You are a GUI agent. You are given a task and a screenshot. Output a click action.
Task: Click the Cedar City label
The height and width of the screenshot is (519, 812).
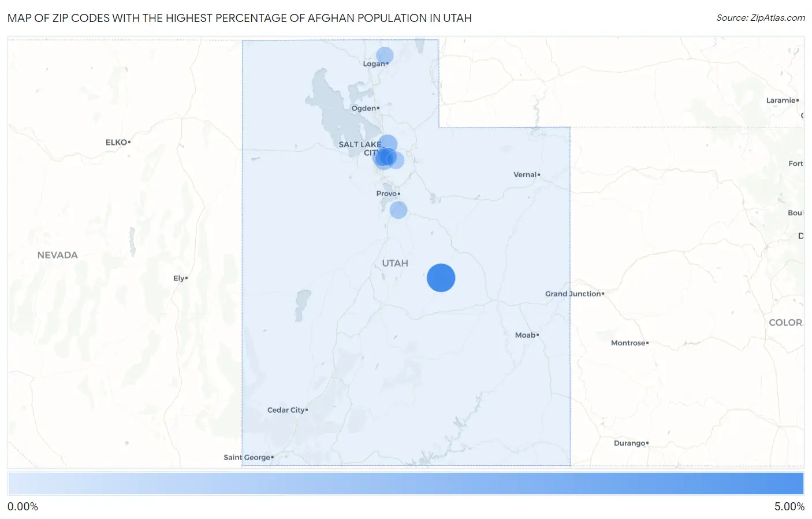point(288,410)
